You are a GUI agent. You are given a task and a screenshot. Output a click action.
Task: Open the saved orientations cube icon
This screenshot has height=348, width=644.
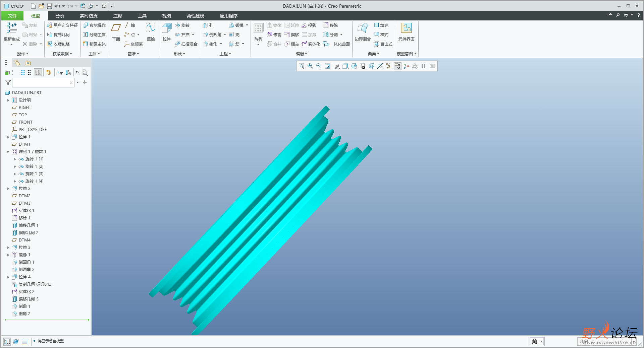[x=354, y=66]
